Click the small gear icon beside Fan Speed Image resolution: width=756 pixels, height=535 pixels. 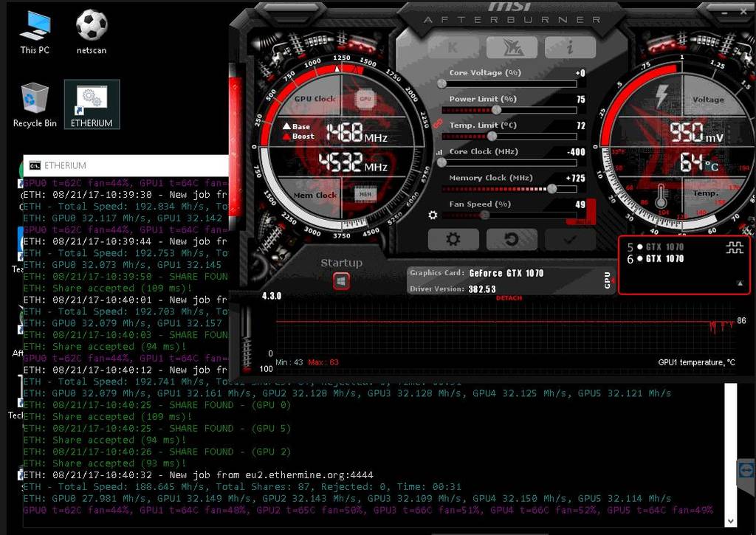(433, 215)
